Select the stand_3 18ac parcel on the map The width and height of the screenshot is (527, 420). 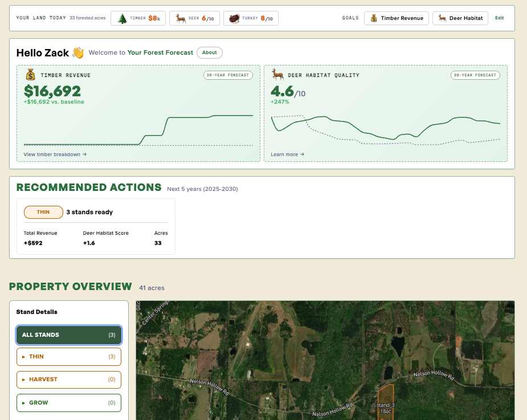pos(386,402)
